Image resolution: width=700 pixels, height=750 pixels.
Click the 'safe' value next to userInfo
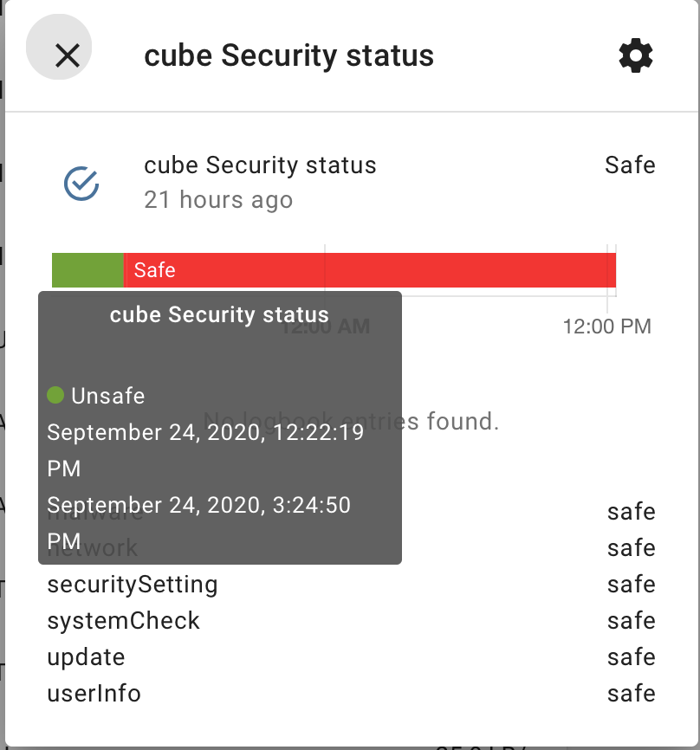(x=631, y=694)
